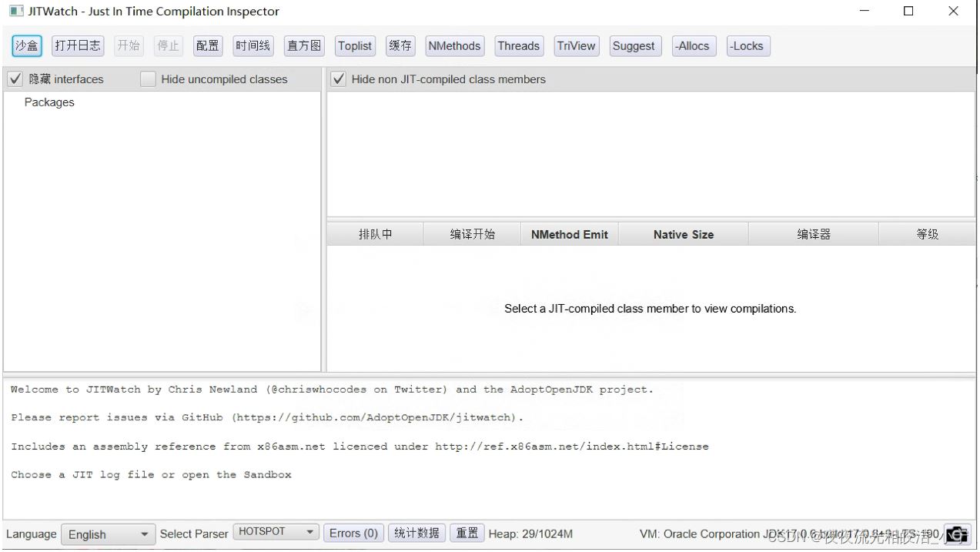Click the 重置 reset button

pos(467,533)
